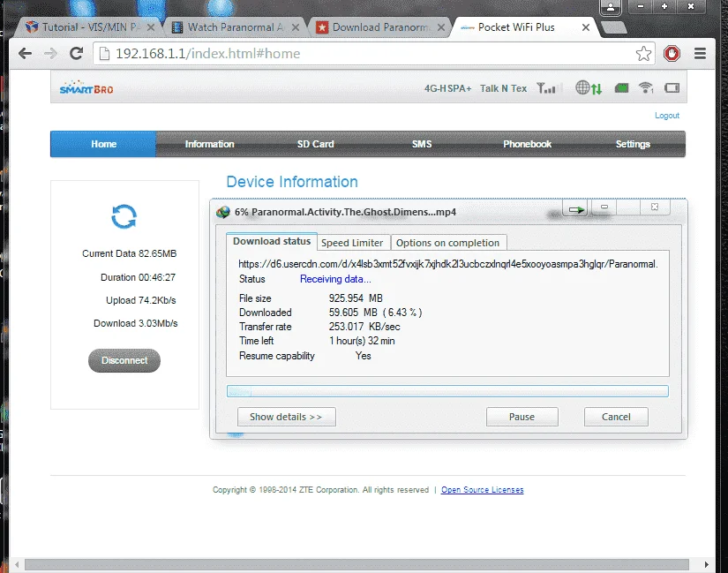Open the red extension icon in the toolbar
Image resolution: width=728 pixels, height=573 pixels.
click(x=672, y=54)
